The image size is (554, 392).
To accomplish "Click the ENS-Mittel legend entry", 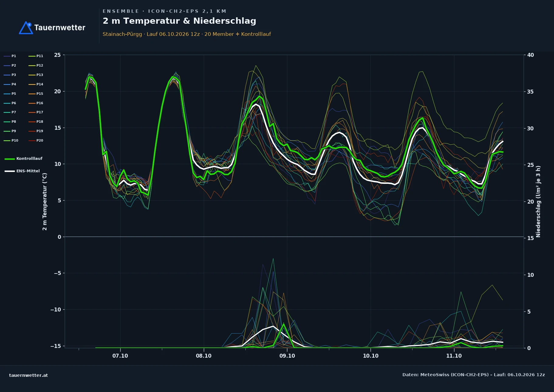I will [x=22, y=171].
